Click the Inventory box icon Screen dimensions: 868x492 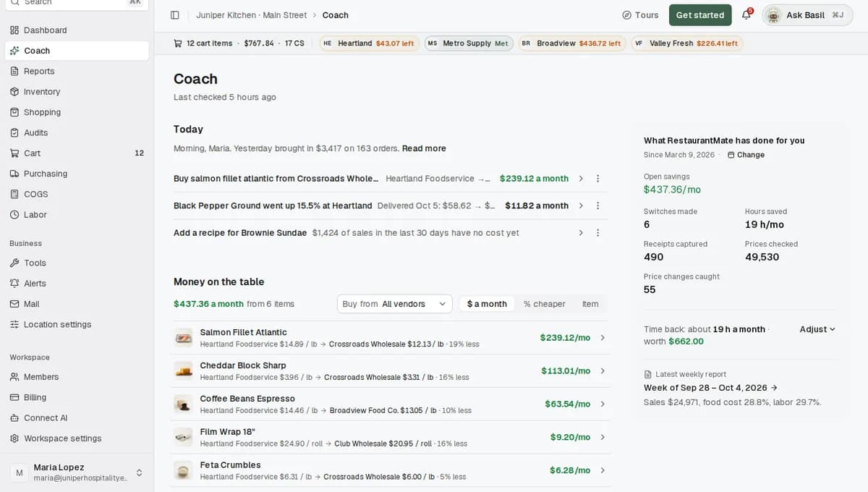14,92
